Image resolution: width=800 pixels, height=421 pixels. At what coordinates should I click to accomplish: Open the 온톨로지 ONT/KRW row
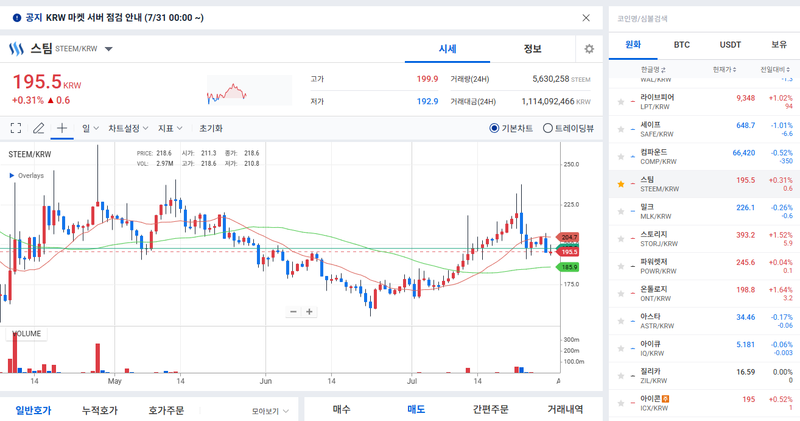pyautogui.click(x=704, y=294)
